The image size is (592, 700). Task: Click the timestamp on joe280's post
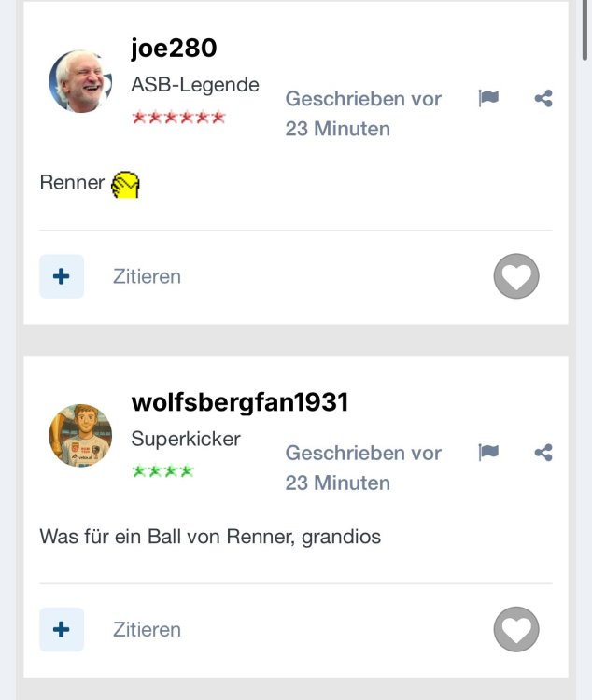tap(363, 113)
